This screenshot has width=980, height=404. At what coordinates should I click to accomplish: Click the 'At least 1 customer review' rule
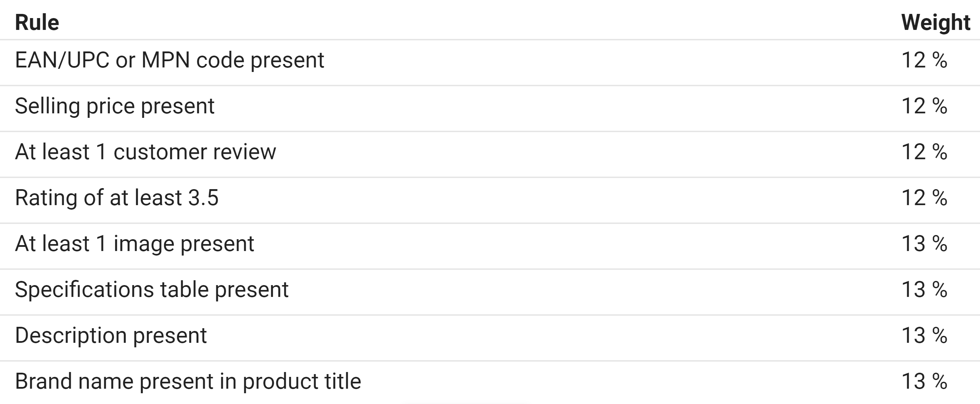(x=145, y=152)
